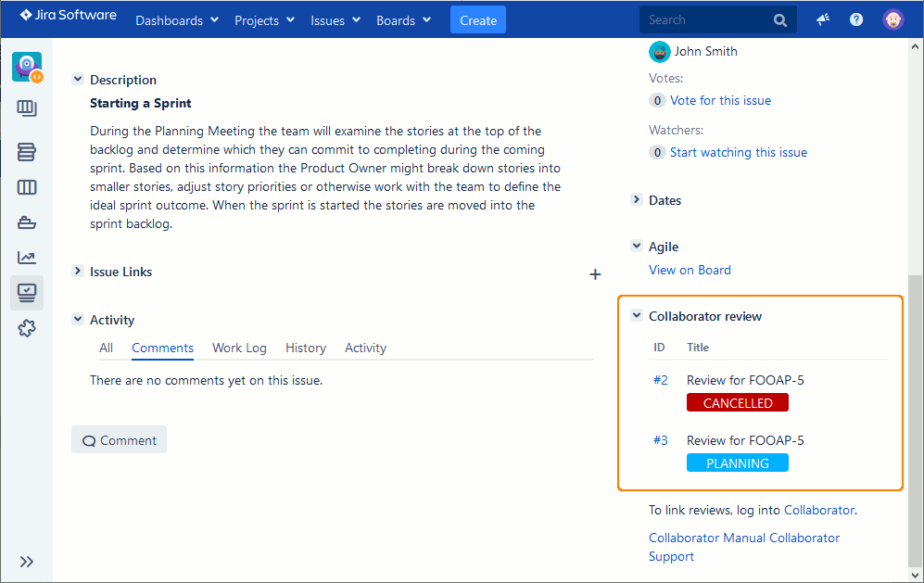Expand the Dates section
Viewport: 924px width, 583px height.
(x=637, y=200)
